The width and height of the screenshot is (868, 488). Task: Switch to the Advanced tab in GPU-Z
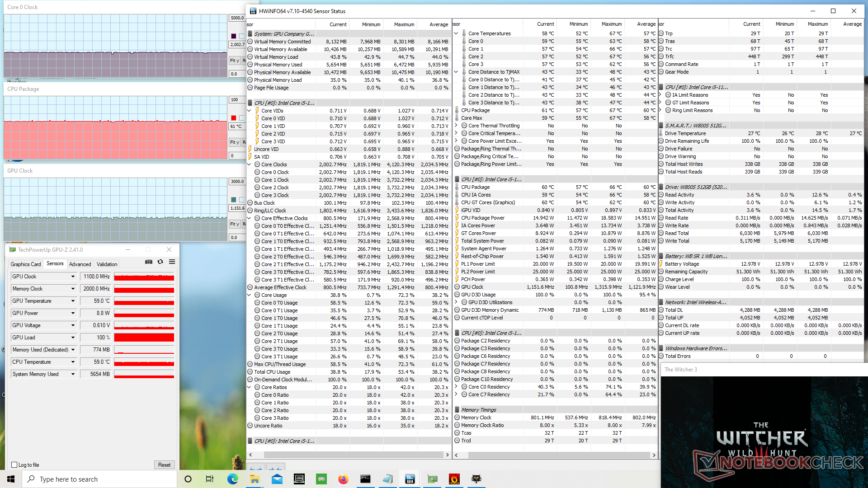pyautogui.click(x=80, y=264)
